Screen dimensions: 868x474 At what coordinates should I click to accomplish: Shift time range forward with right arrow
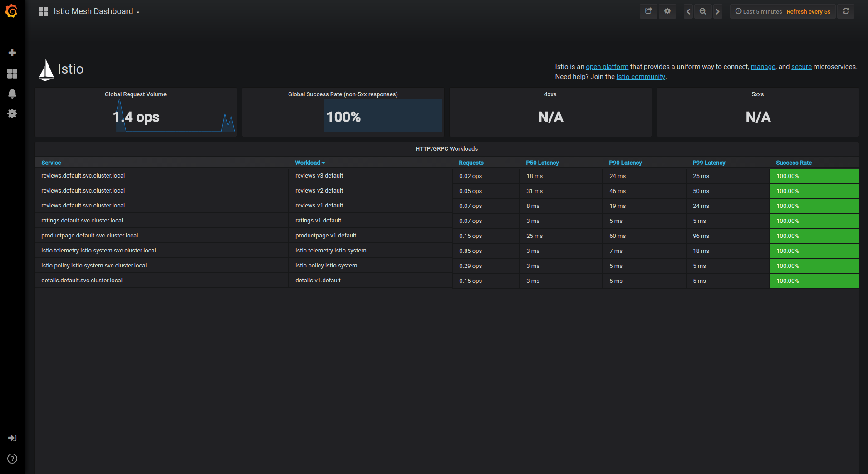717,11
